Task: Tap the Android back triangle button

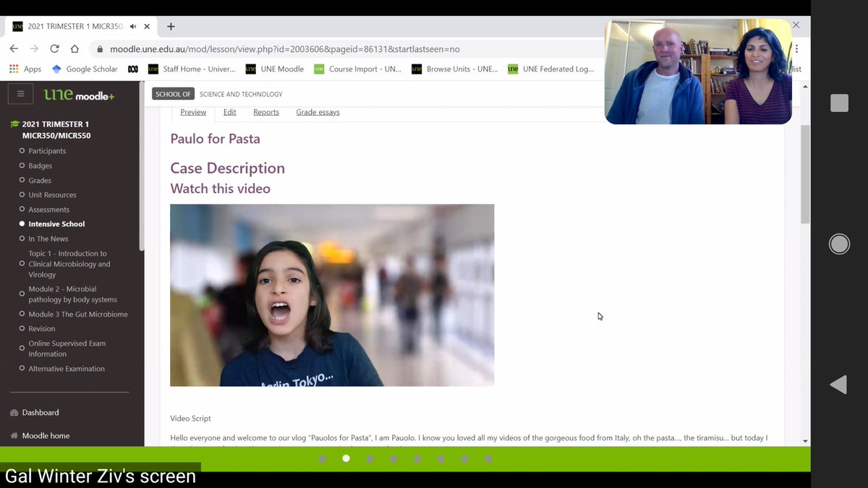Action: click(x=838, y=385)
